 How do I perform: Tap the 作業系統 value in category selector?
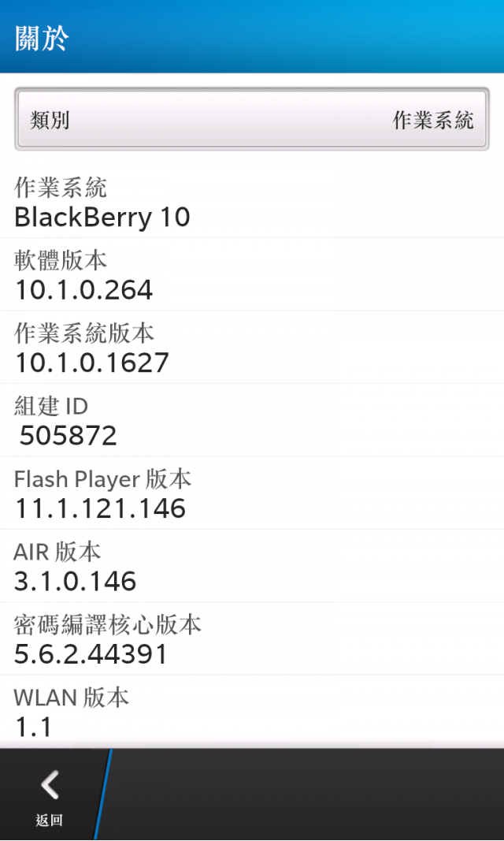click(433, 120)
